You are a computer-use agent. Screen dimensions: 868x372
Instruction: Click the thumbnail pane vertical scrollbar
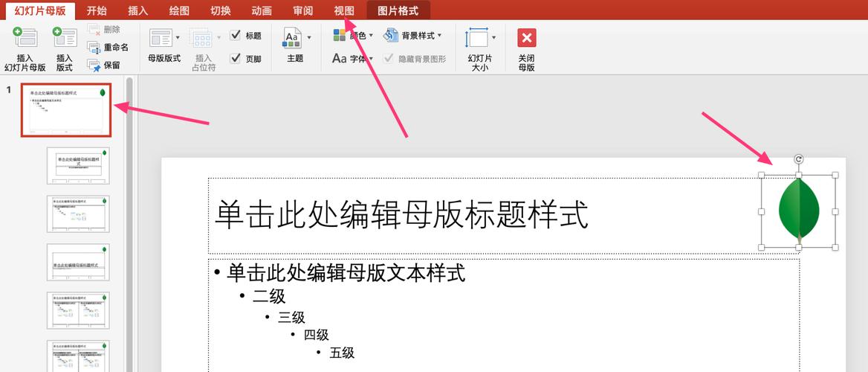[x=129, y=225]
